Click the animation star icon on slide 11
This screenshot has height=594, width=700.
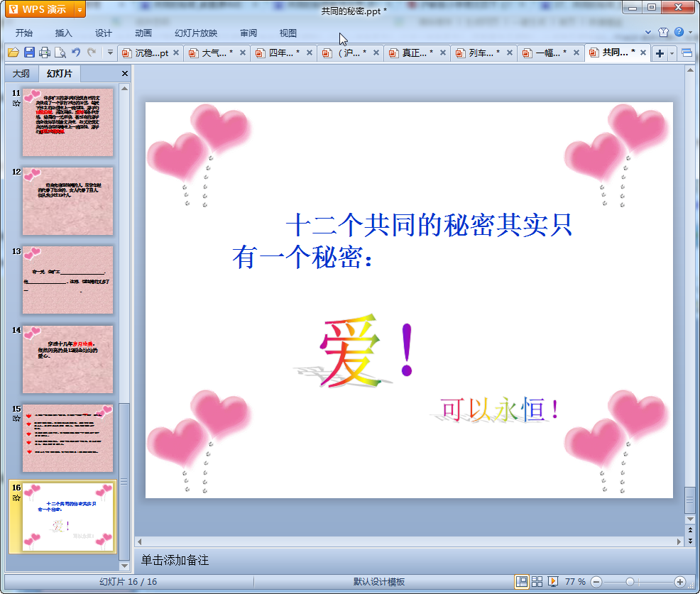click(x=16, y=104)
